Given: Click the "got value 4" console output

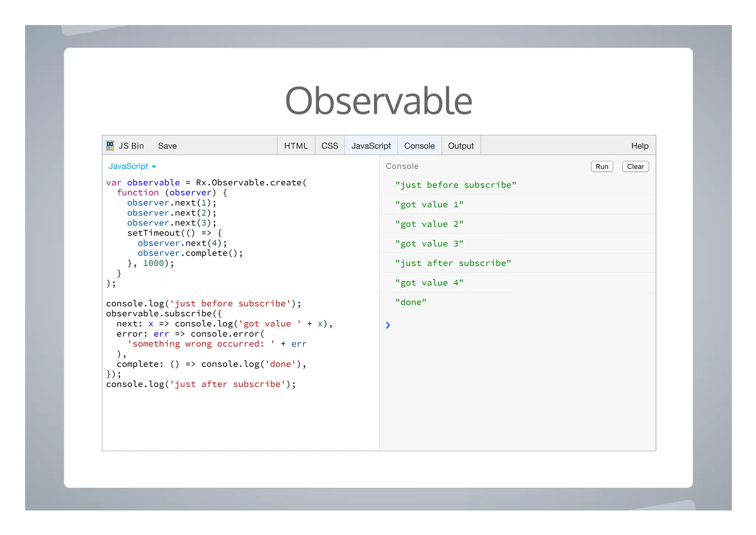Looking at the screenshot, I should 429,282.
